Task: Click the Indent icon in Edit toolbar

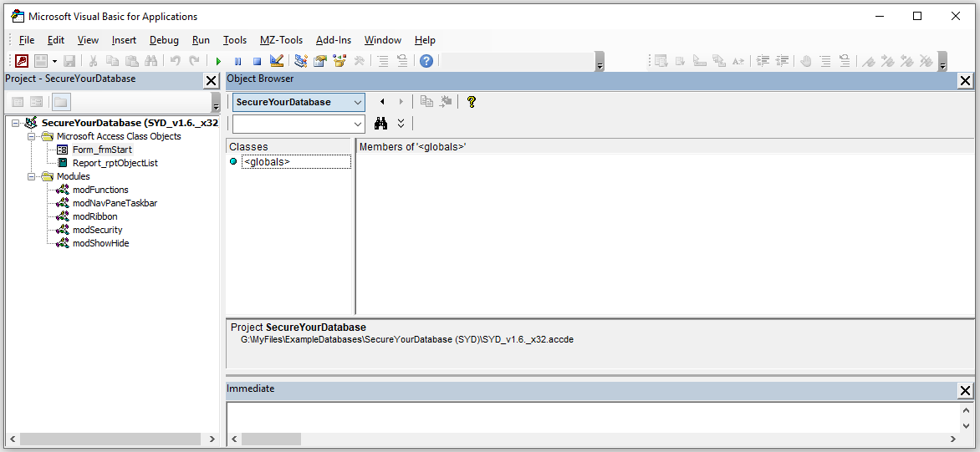Action: pos(763,60)
